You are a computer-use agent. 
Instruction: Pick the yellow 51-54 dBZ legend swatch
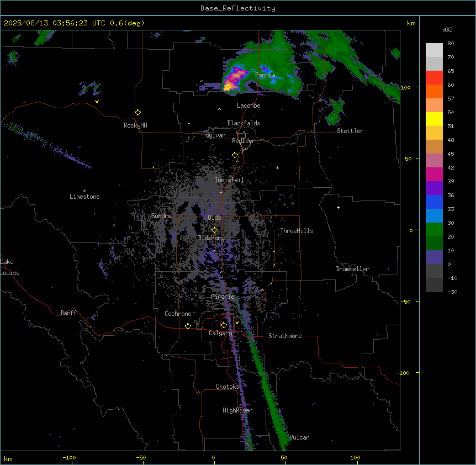click(x=434, y=119)
